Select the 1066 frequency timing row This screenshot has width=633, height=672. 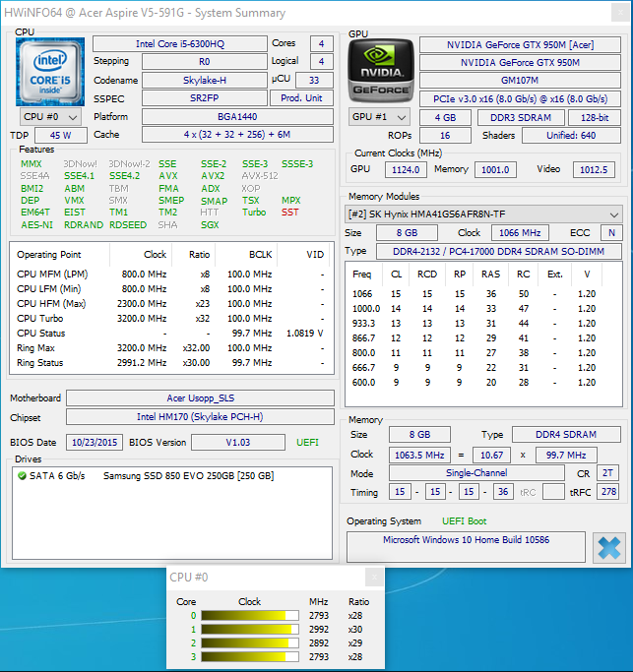point(483,294)
